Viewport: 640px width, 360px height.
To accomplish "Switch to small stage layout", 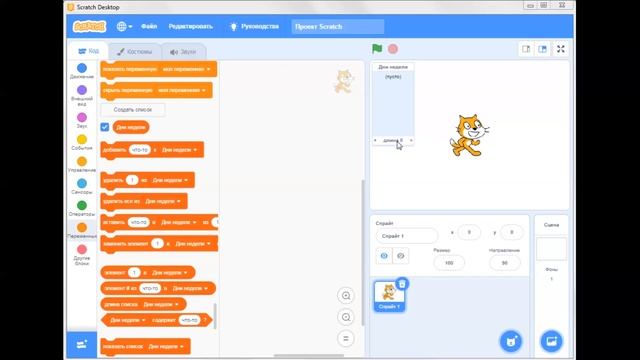I will (526, 49).
